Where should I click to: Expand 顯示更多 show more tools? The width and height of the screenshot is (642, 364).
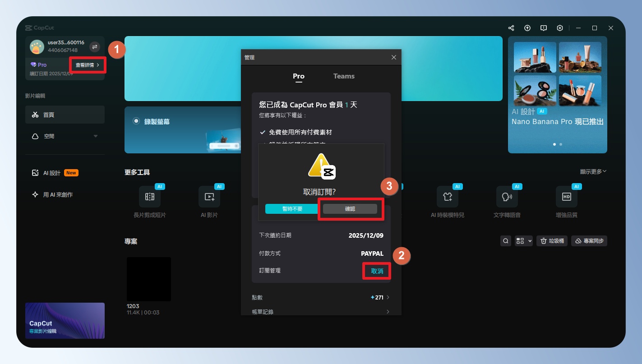point(593,171)
